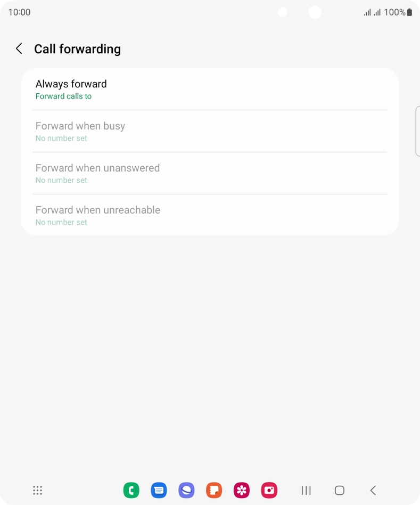Tap the Recents navigation button

click(306, 490)
